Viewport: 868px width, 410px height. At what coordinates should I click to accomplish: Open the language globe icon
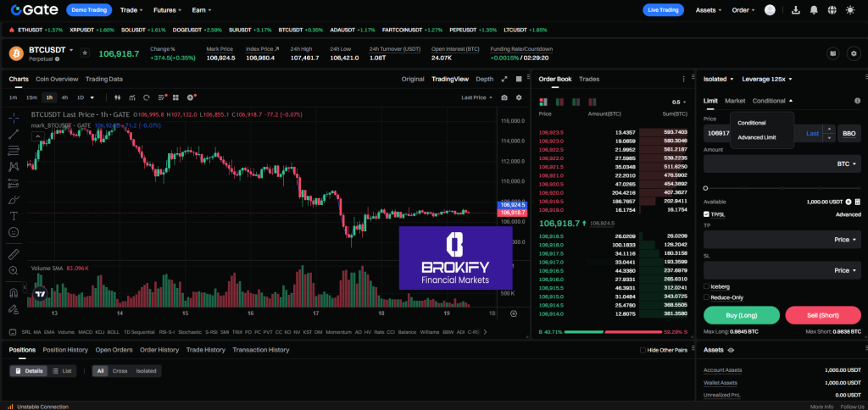(x=832, y=10)
